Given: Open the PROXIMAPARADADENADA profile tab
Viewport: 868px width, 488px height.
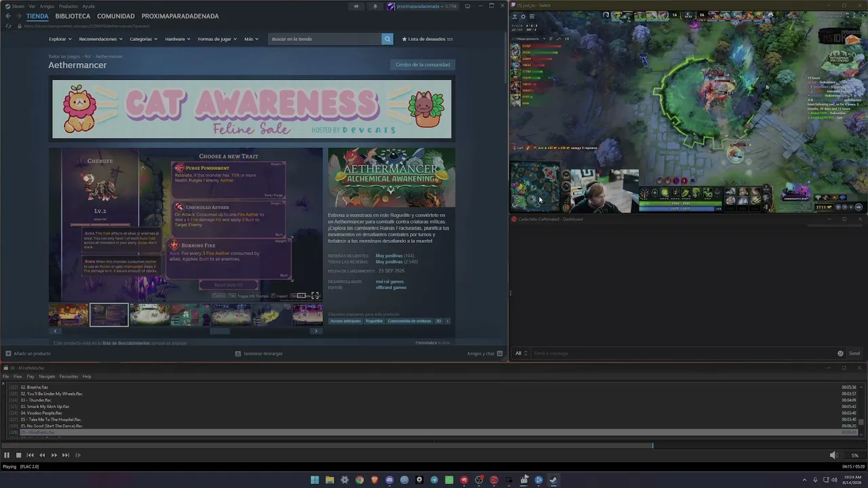Looking at the screenshot, I should 180,16.
